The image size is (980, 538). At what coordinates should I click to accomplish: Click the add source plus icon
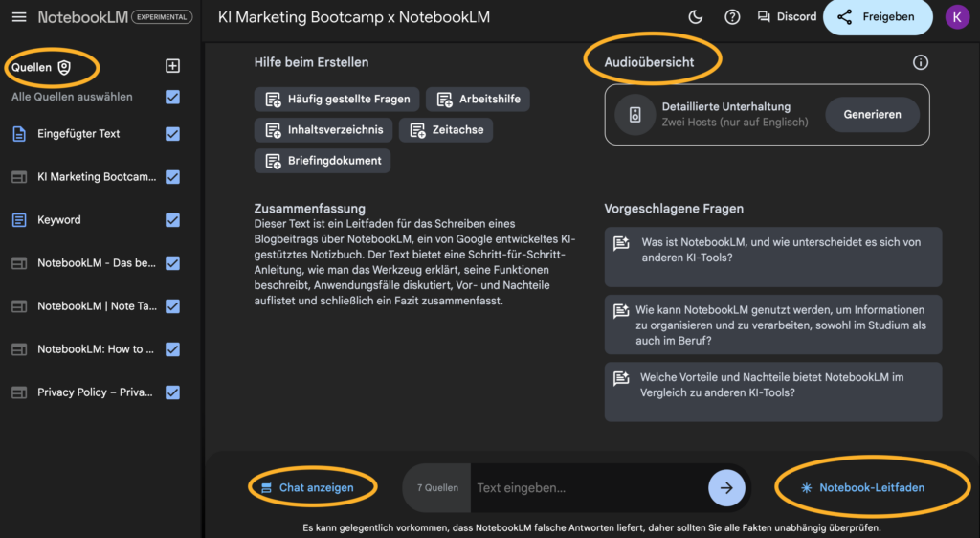(172, 66)
